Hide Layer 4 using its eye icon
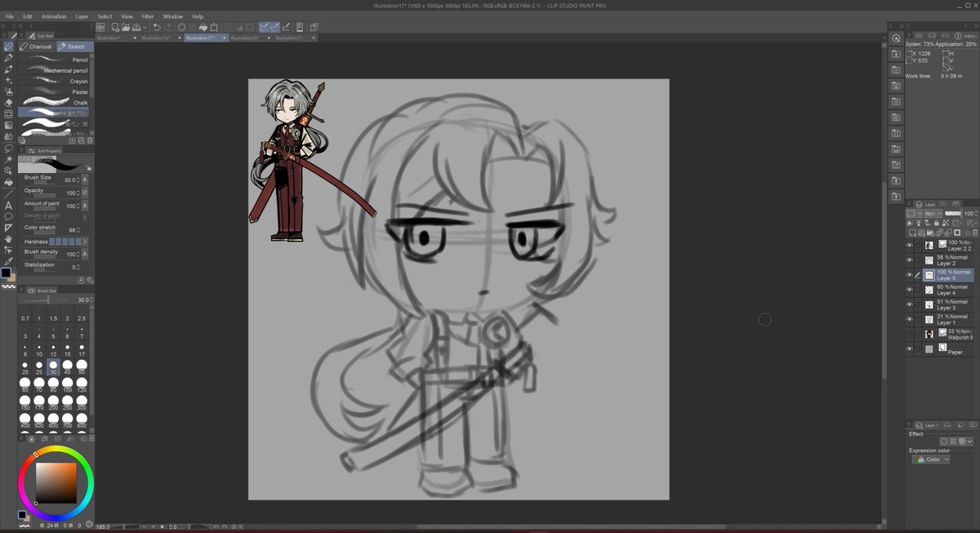The height and width of the screenshot is (533, 980). point(910,289)
